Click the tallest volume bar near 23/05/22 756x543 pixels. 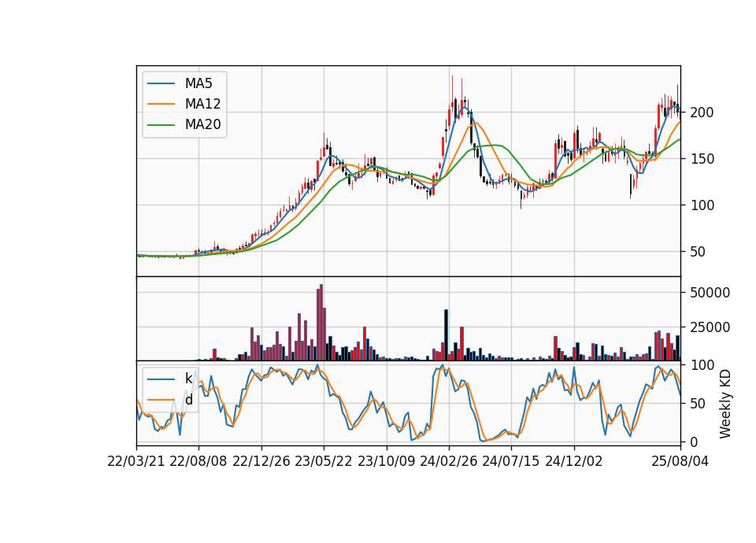[321, 323]
